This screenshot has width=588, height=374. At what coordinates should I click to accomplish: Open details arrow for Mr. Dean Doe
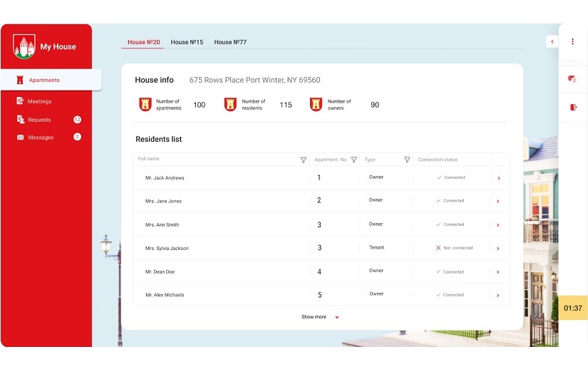pos(498,272)
